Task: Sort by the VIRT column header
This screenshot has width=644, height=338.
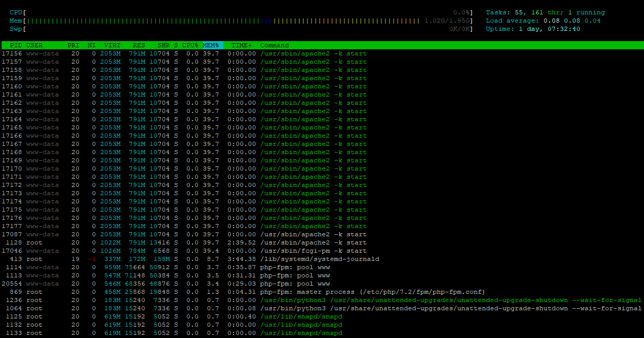Action: (x=112, y=45)
